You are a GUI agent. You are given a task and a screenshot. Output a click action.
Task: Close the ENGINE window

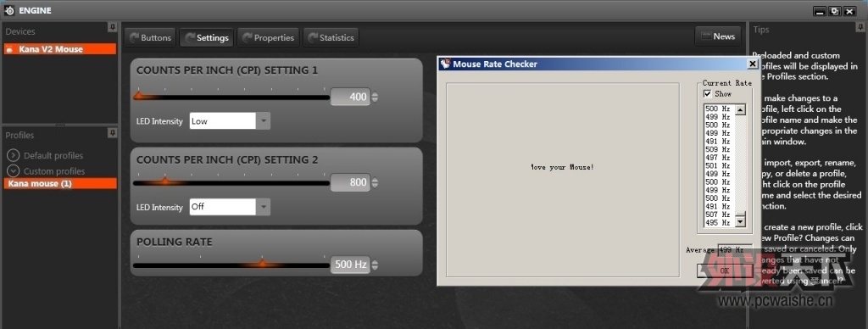coord(849,10)
